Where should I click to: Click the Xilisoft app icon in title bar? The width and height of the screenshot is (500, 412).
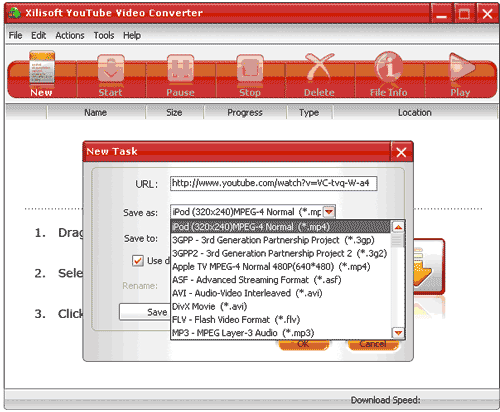click(14, 13)
